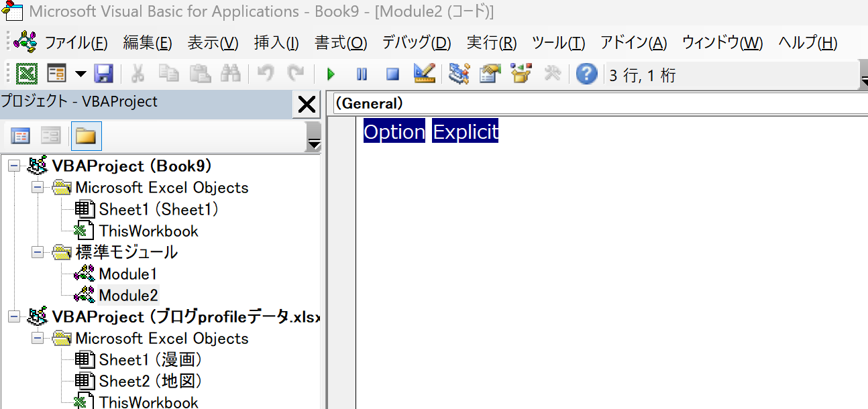Open project pane toolbar options arrow

[x=313, y=137]
